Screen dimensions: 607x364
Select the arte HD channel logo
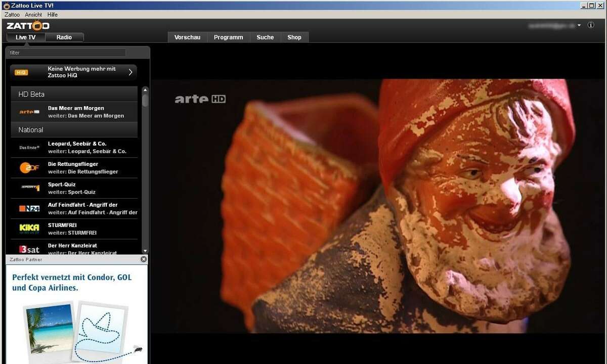[29, 112]
